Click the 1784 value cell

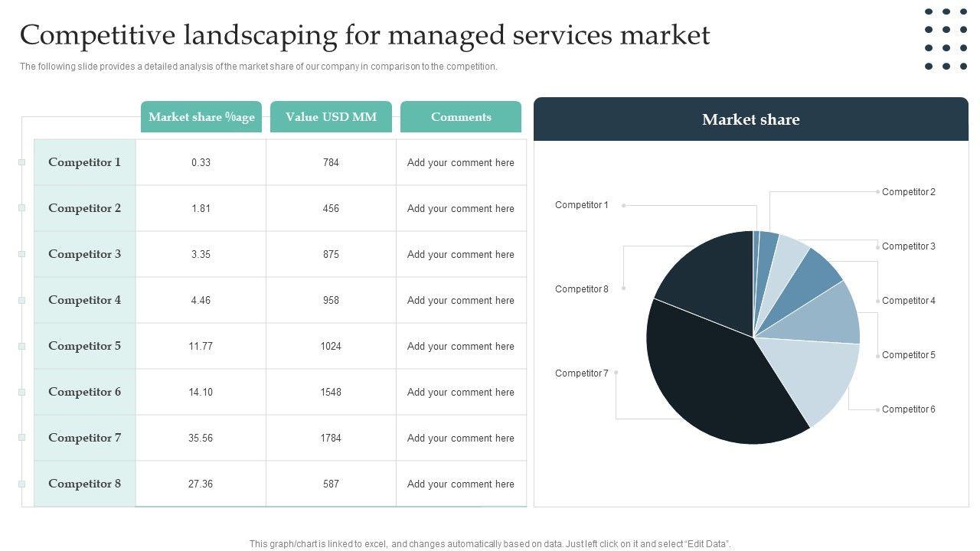[x=331, y=438]
